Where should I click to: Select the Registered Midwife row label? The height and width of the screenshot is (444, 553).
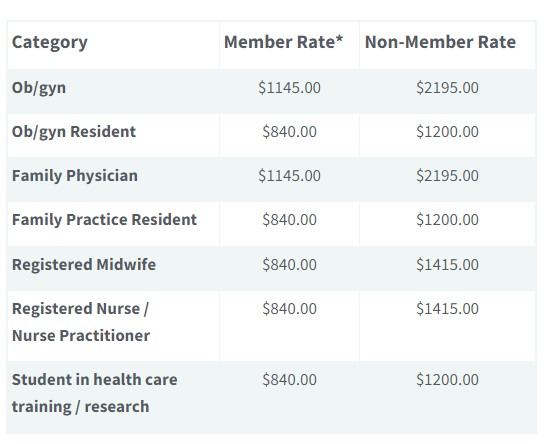[84, 265]
